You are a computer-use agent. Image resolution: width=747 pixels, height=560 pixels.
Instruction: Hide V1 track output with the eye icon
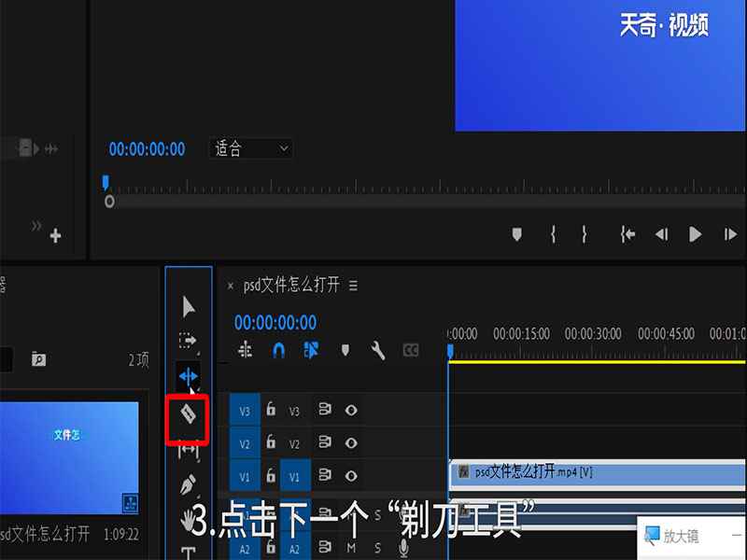(x=351, y=474)
